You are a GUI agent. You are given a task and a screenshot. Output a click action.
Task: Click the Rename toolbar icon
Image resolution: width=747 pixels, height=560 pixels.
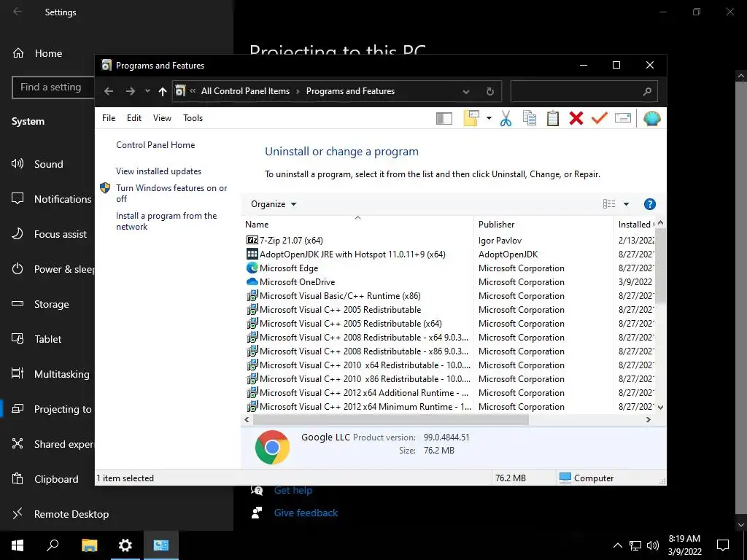pos(623,117)
